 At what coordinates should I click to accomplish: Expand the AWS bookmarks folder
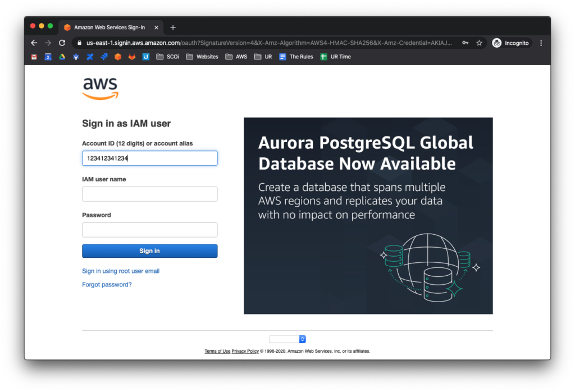(x=236, y=57)
